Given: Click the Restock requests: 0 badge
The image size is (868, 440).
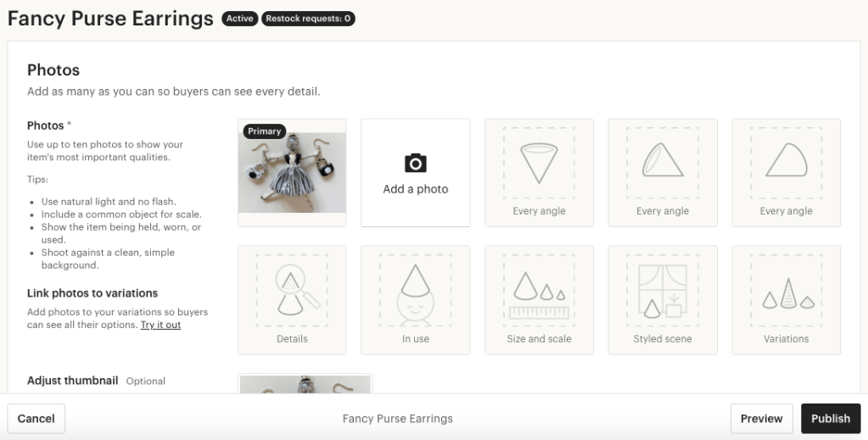Looking at the screenshot, I should [x=308, y=19].
